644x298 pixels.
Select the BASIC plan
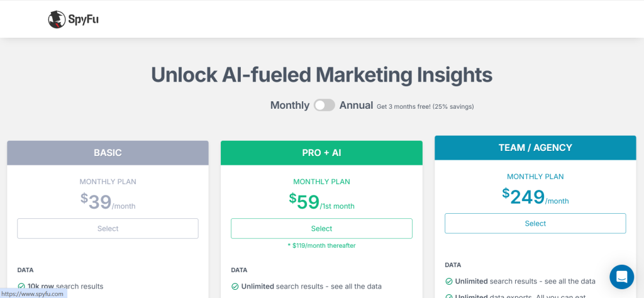pos(108,228)
